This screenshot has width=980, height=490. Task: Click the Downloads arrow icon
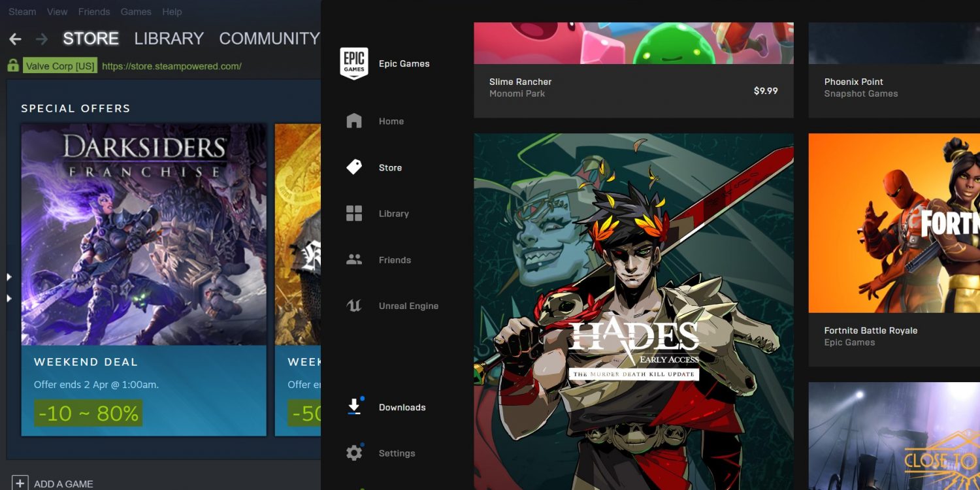(354, 407)
